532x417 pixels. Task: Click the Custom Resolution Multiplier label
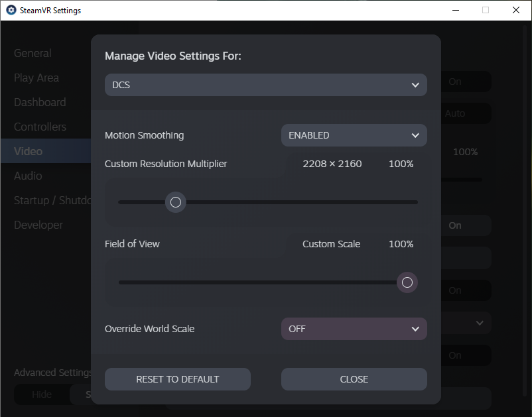pyautogui.click(x=166, y=164)
